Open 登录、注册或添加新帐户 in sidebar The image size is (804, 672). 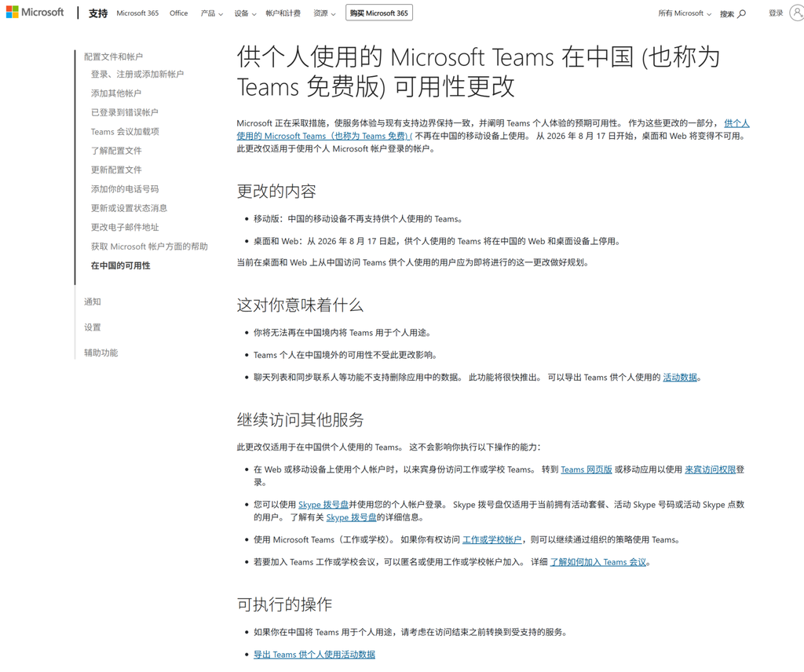137,75
